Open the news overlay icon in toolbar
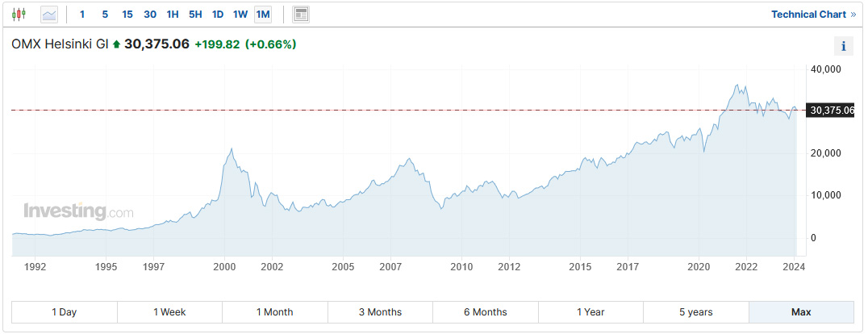Screen dimensions: 868x334 301,15
